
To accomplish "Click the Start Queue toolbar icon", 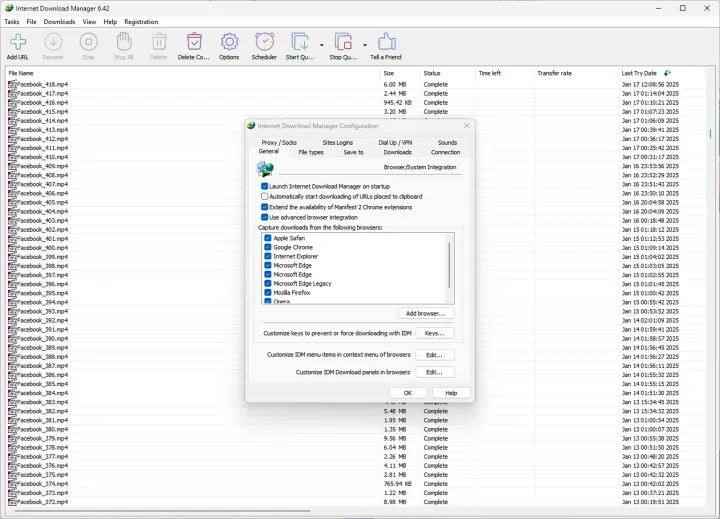I will point(299,42).
